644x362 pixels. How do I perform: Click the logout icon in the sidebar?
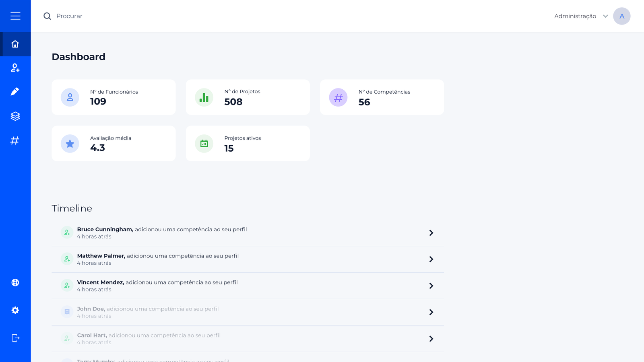pos(15,338)
